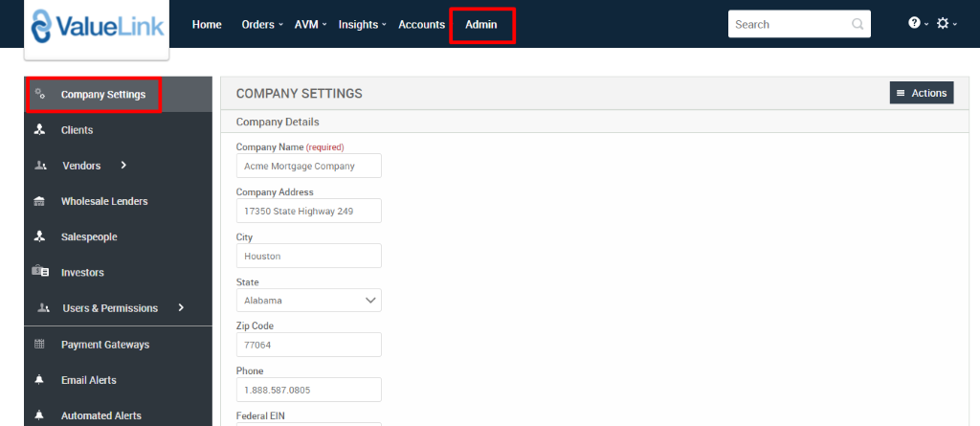The image size is (980, 426).
Task: Open the State dropdown showing Alabama
Action: click(308, 301)
